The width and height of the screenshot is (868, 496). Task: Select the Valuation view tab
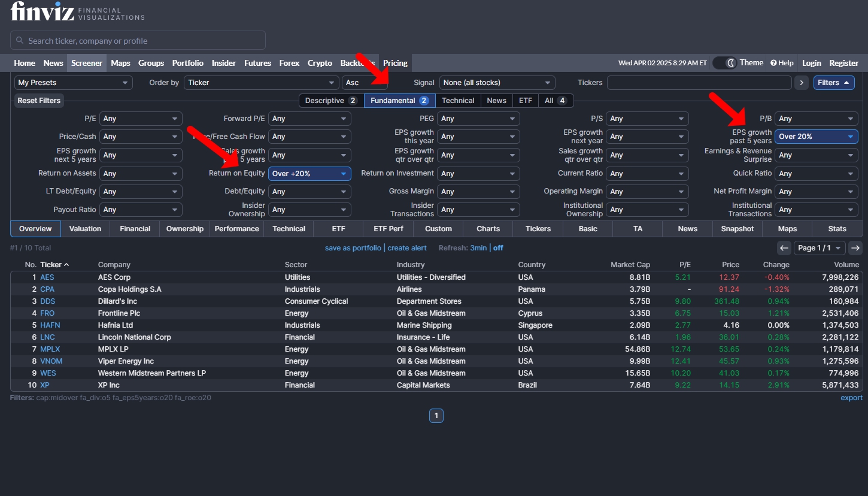[x=85, y=229]
